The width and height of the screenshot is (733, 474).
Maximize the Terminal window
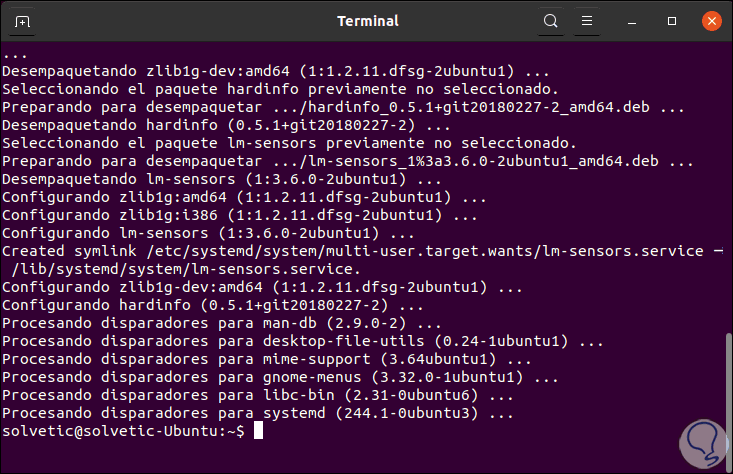672,21
